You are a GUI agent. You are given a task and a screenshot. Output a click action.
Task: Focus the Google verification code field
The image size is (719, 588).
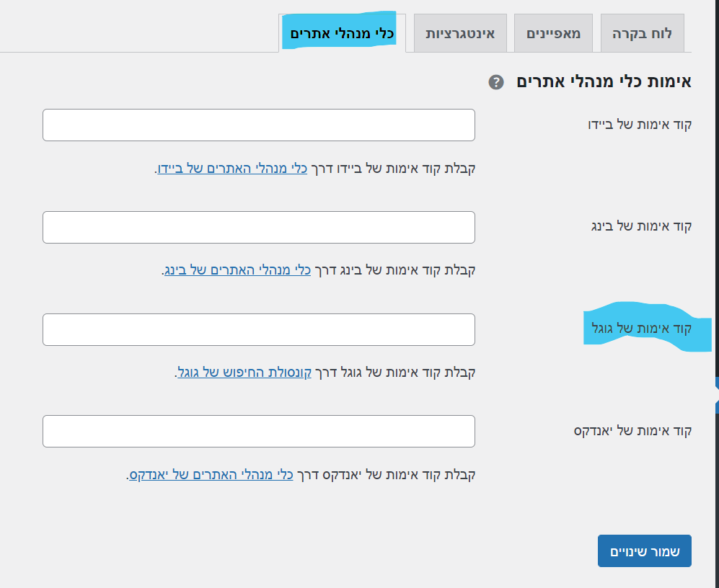(259, 329)
